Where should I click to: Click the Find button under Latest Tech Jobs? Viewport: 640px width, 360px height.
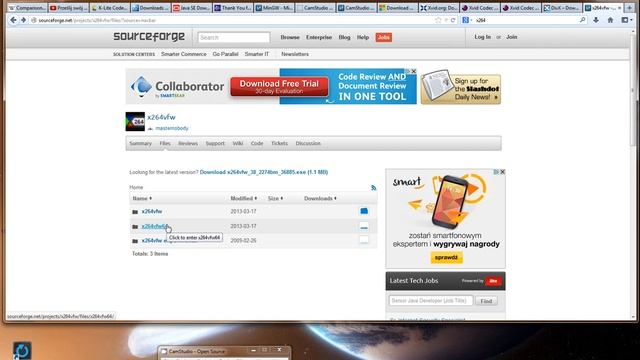pos(486,301)
